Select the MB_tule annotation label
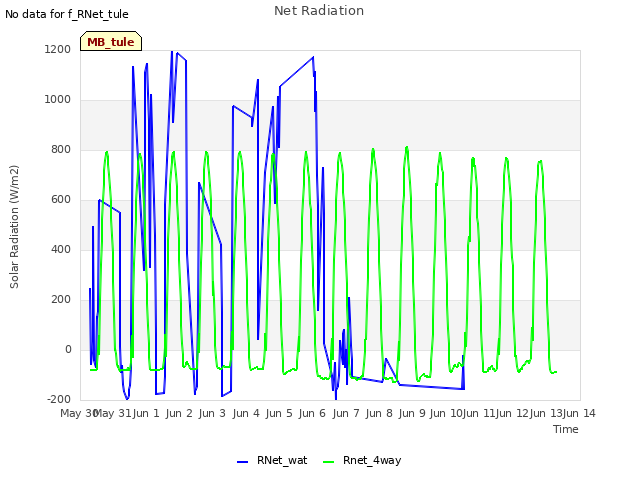640x480 pixels. tap(111, 42)
